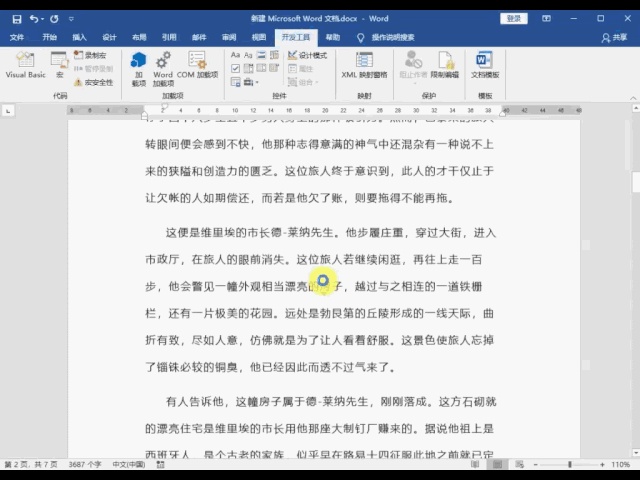Switch to the 视图 View tab

[259, 38]
